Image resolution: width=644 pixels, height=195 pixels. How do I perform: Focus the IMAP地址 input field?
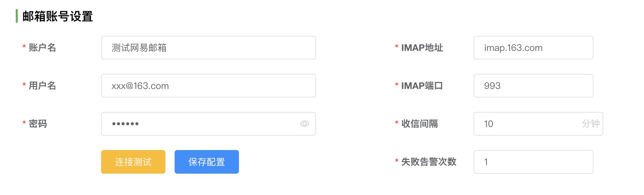pyautogui.click(x=533, y=48)
